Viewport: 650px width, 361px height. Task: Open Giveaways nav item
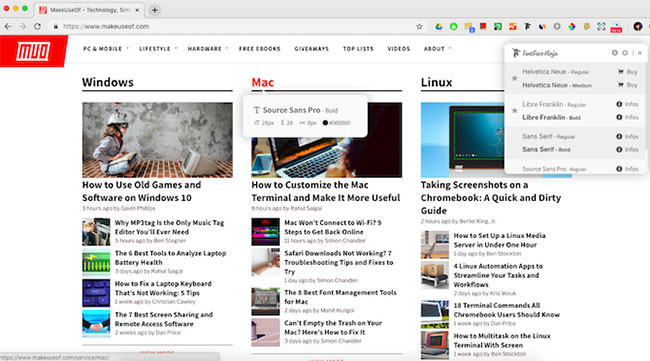[x=312, y=48]
